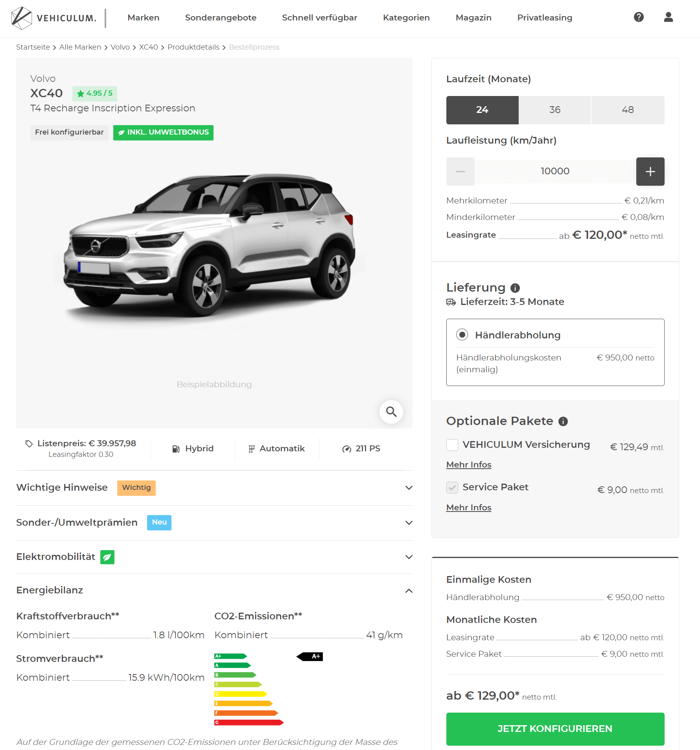
Task: Open XC40 breadcrumb link
Action: coord(148,47)
